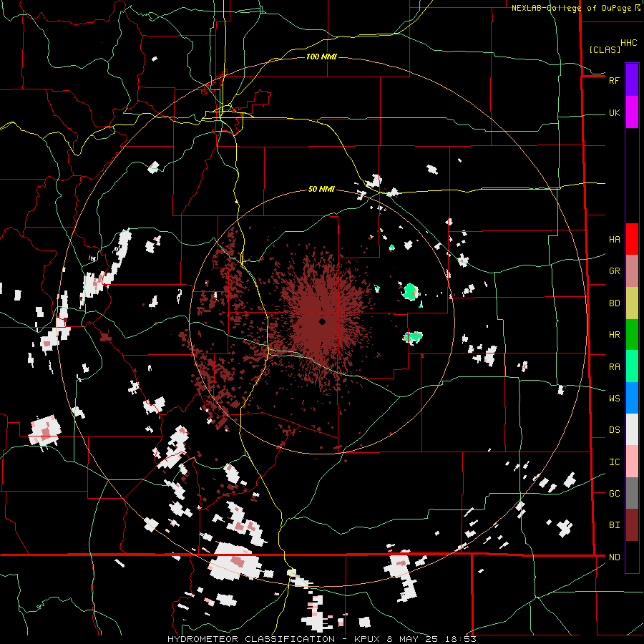Click the HHC product label

tap(628, 43)
